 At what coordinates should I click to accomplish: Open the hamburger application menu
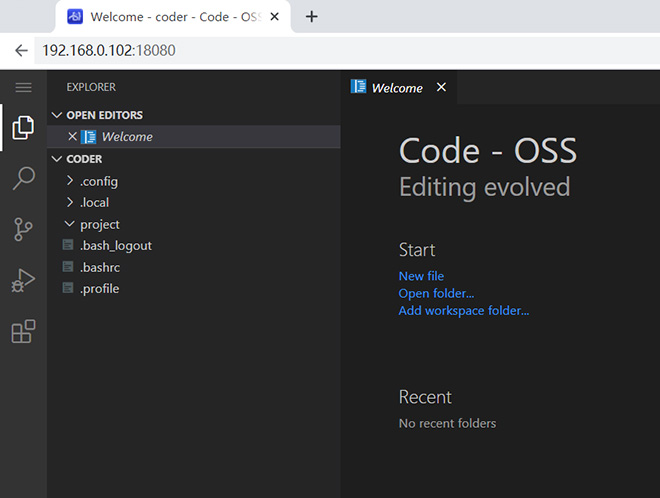[24, 87]
